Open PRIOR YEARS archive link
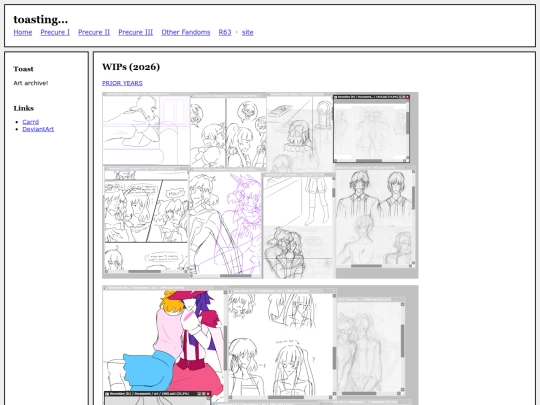540x405 pixels. tap(122, 83)
